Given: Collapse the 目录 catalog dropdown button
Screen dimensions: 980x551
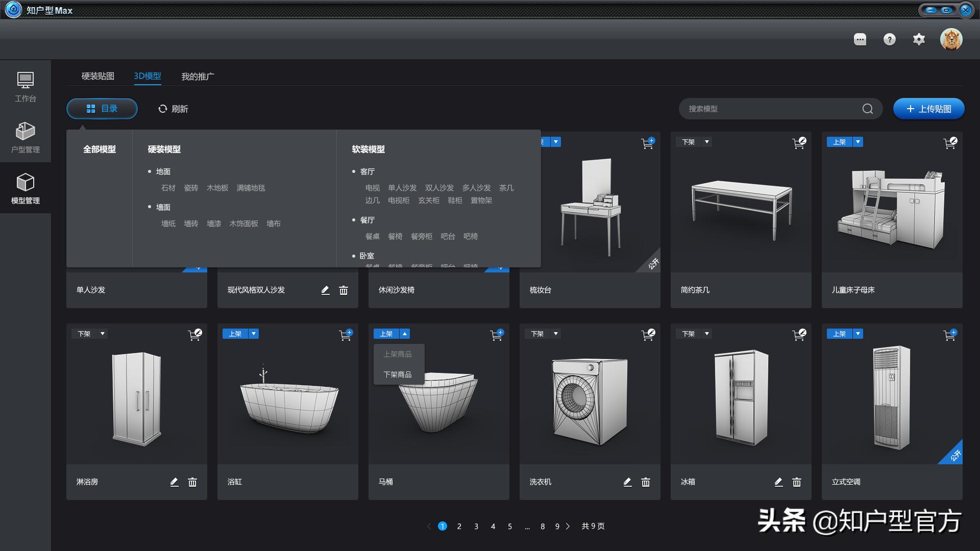Looking at the screenshot, I should [102, 109].
